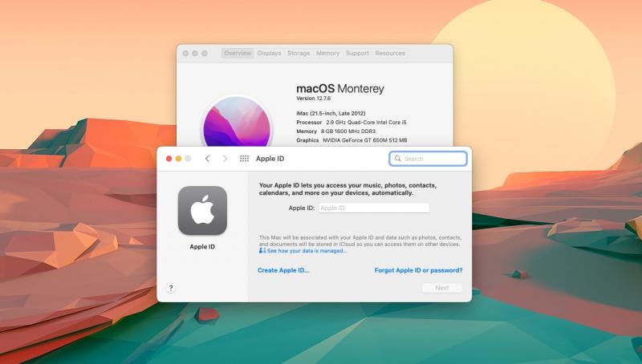Click the magnifying glass in search field
Viewport: 642px width, 364px height.
[x=397, y=159]
